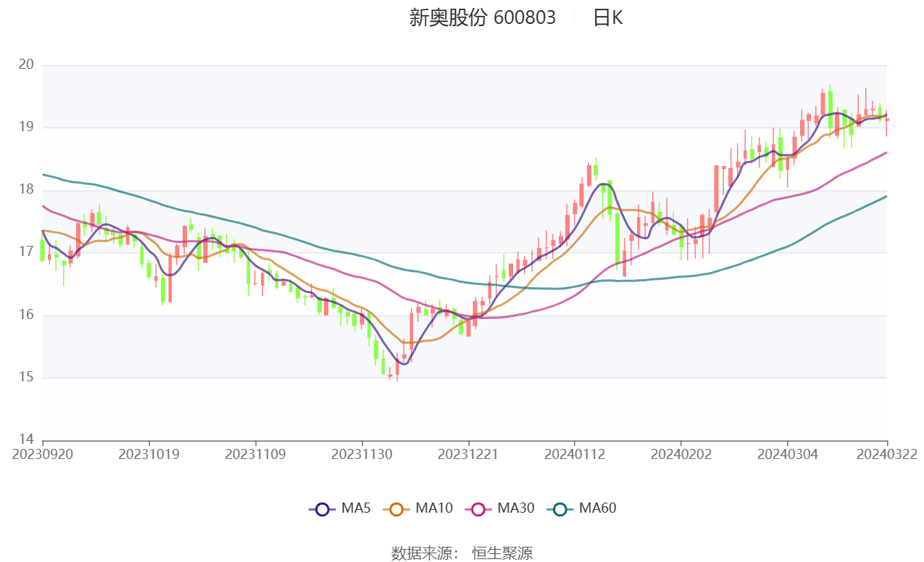Viewport: 924px width, 562px height.
Task: Click the x-axis date label 20231019
Action: click(x=149, y=455)
